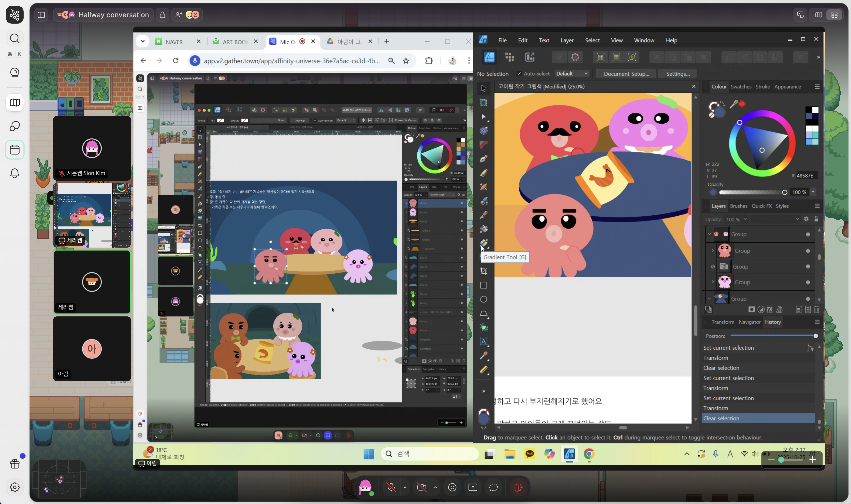This screenshot has height=504, width=851.
Task: Click the History Position slider handle
Action: [815, 336]
